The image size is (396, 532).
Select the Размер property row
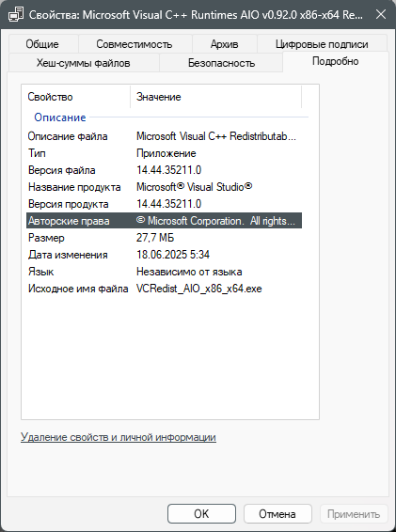[x=164, y=238]
